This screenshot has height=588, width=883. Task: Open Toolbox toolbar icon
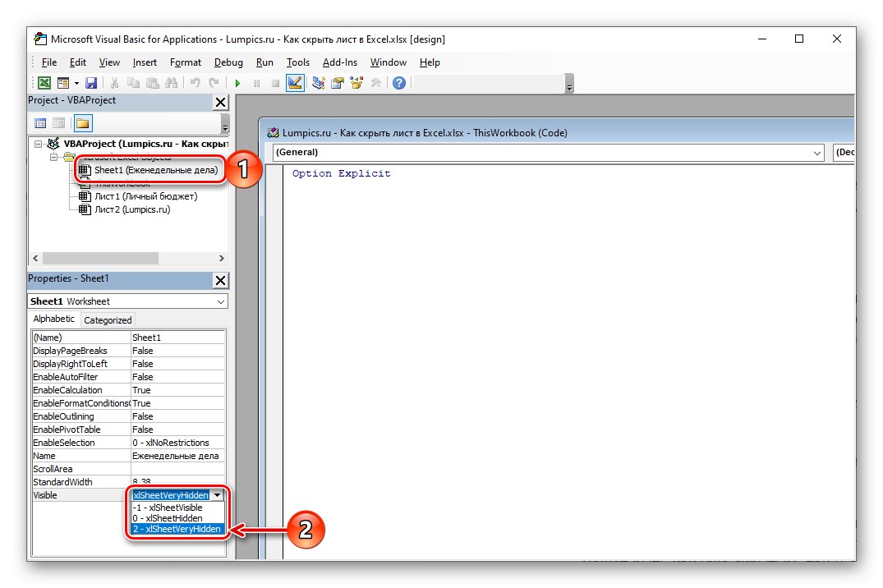point(375,84)
